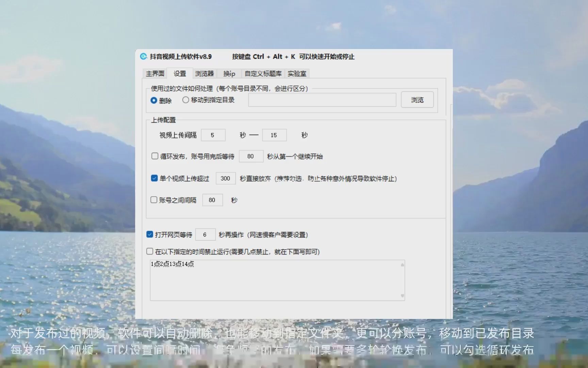588x368 pixels.
Task: Click the text area scrollbar up arrow
Action: pyautogui.click(x=402, y=265)
